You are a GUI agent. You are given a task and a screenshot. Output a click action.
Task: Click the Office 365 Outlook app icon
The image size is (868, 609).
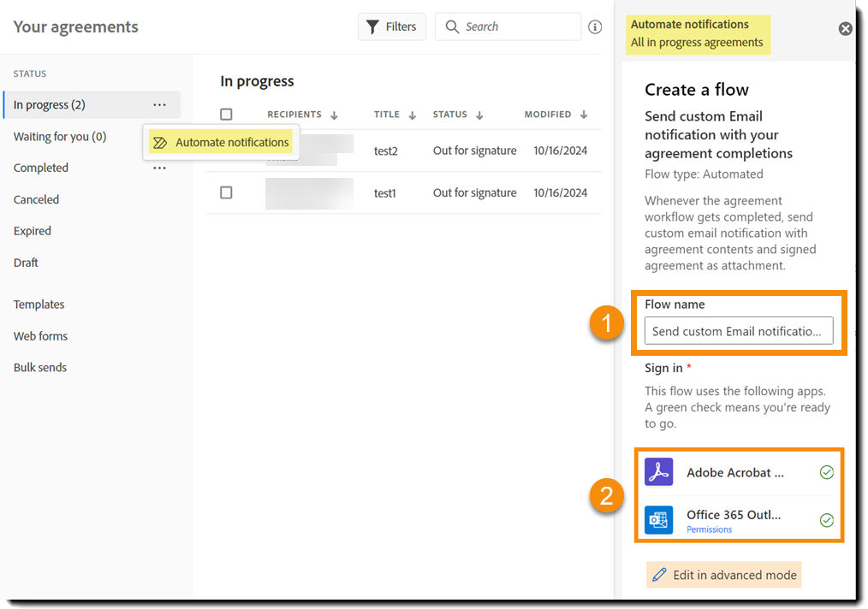coord(658,519)
